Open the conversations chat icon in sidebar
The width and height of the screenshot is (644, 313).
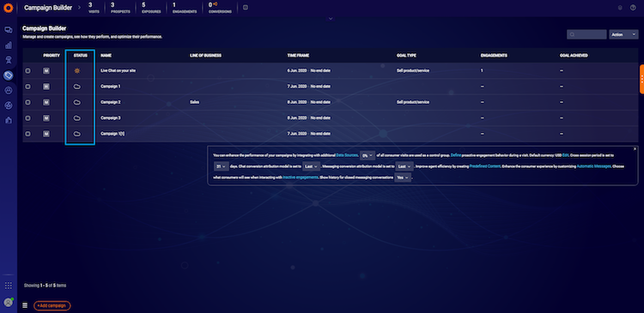(x=9, y=30)
